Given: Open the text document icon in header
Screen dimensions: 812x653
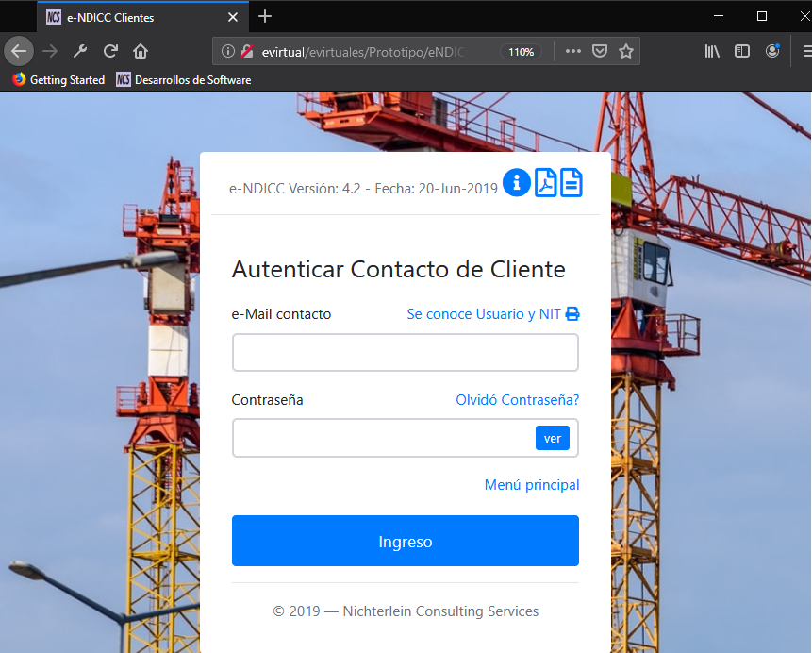Looking at the screenshot, I should click(572, 182).
